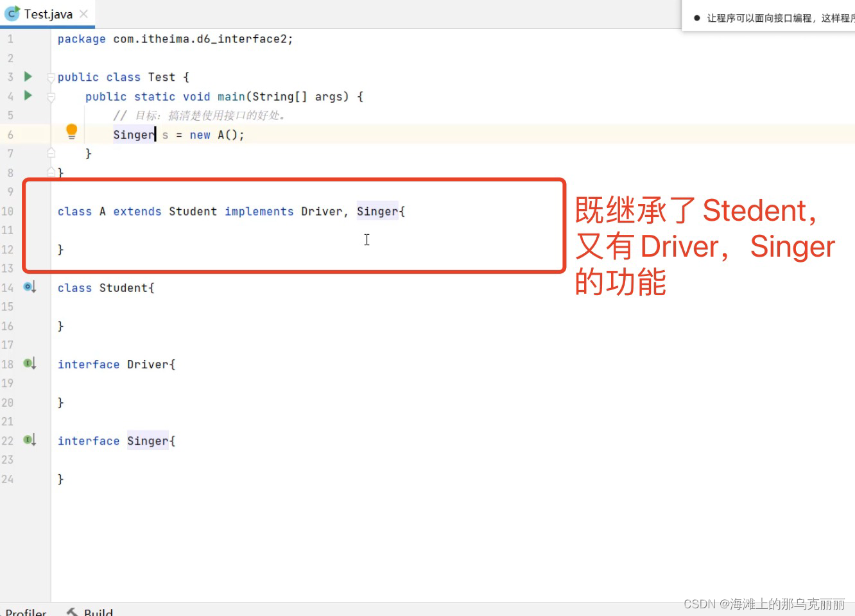Click implementation marker beside class Student
The height and width of the screenshot is (616, 855).
click(x=28, y=287)
